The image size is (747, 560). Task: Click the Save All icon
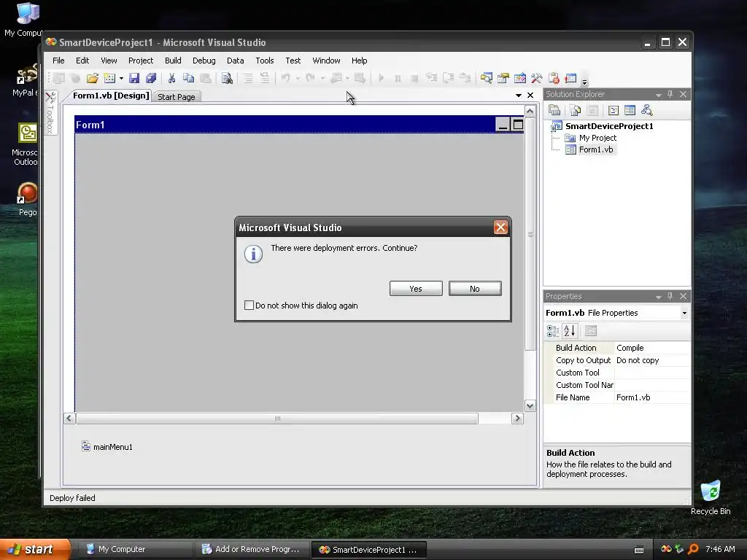pos(151,78)
